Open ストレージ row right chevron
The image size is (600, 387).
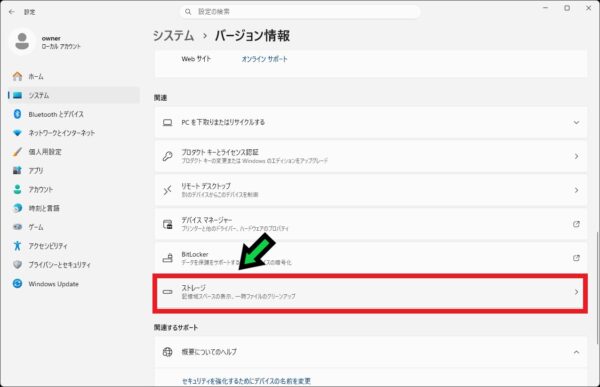576,292
